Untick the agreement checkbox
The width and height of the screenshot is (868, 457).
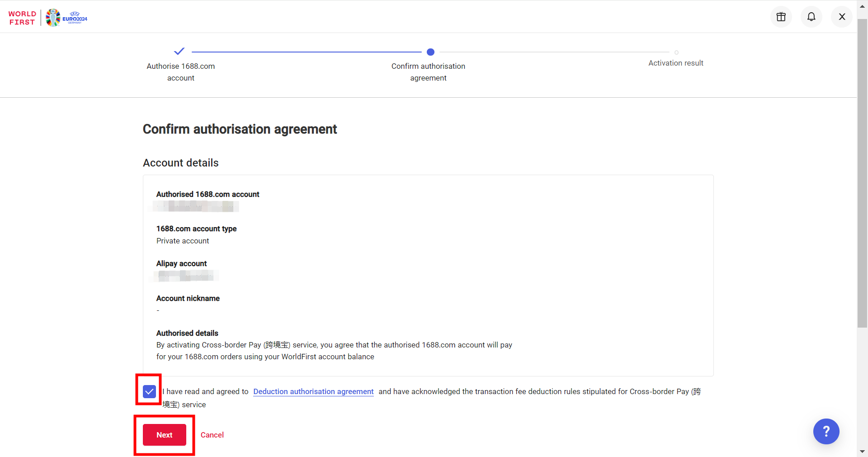click(149, 391)
